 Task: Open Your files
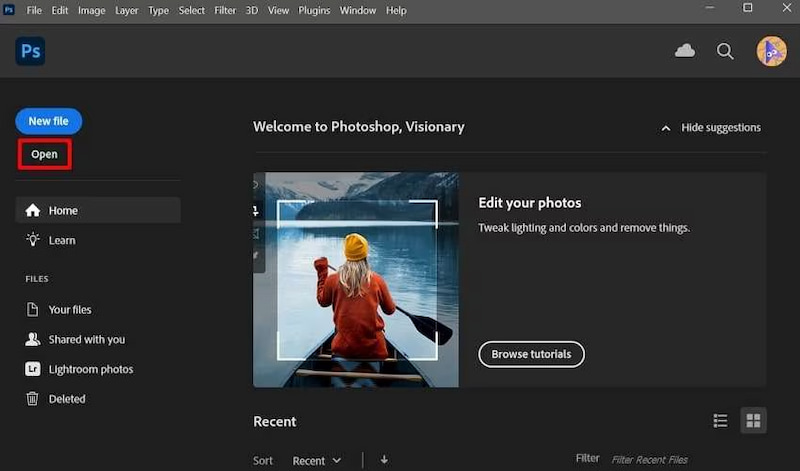click(69, 310)
